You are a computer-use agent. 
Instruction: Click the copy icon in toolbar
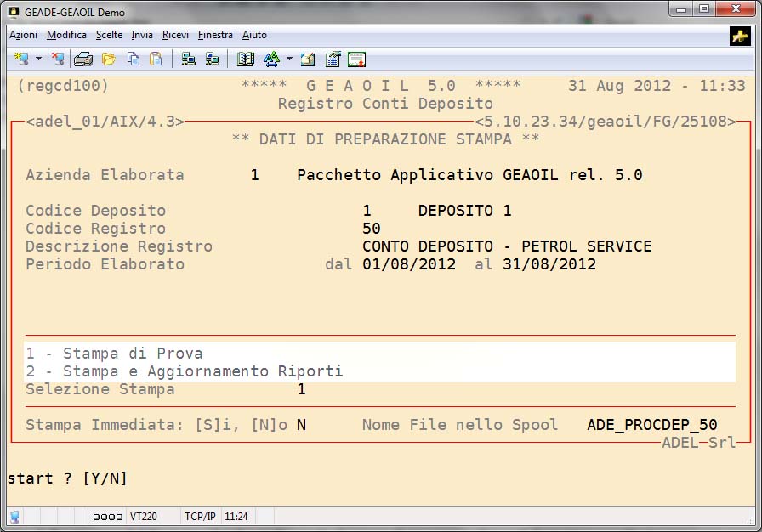pos(134,59)
